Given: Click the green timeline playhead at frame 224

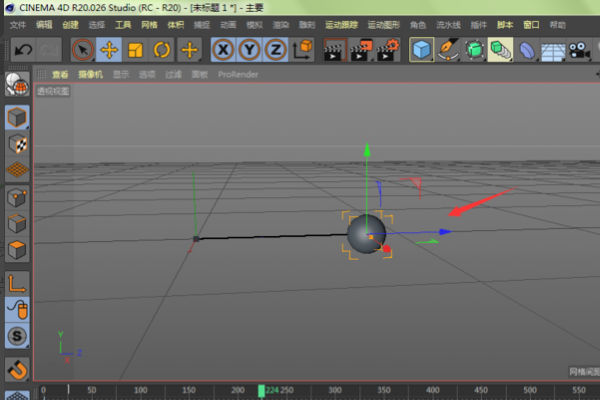Looking at the screenshot, I should (261, 390).
